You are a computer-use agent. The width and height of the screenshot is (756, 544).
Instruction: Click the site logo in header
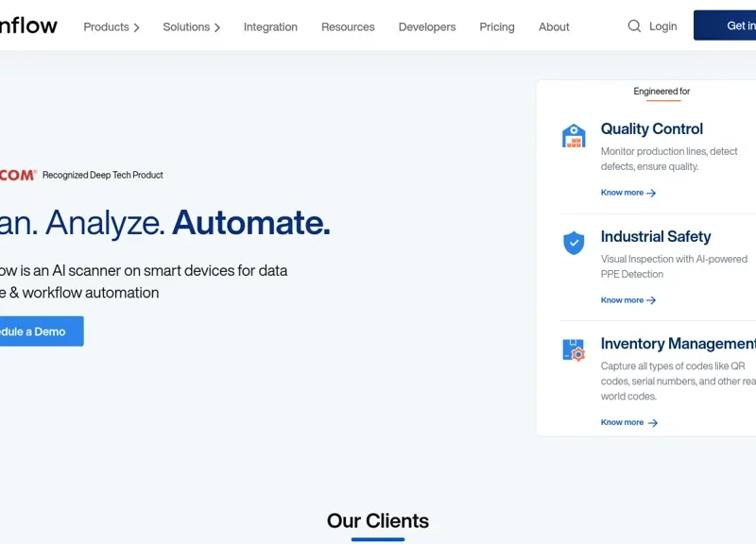click(28, 25)
